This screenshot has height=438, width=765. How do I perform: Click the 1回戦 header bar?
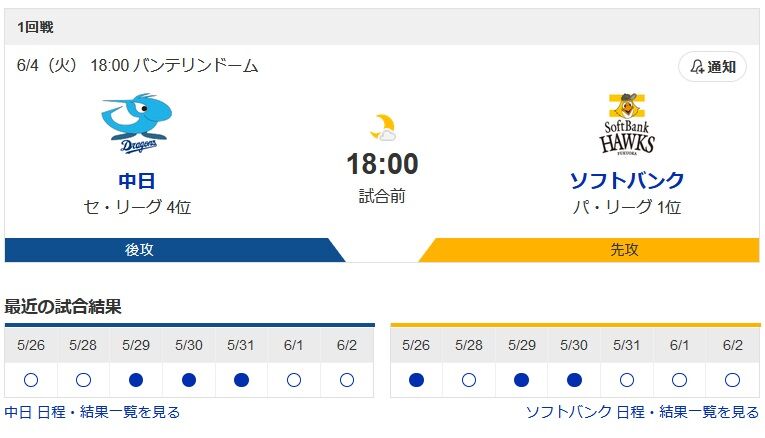pyautogui.click(x=382, y=27)
